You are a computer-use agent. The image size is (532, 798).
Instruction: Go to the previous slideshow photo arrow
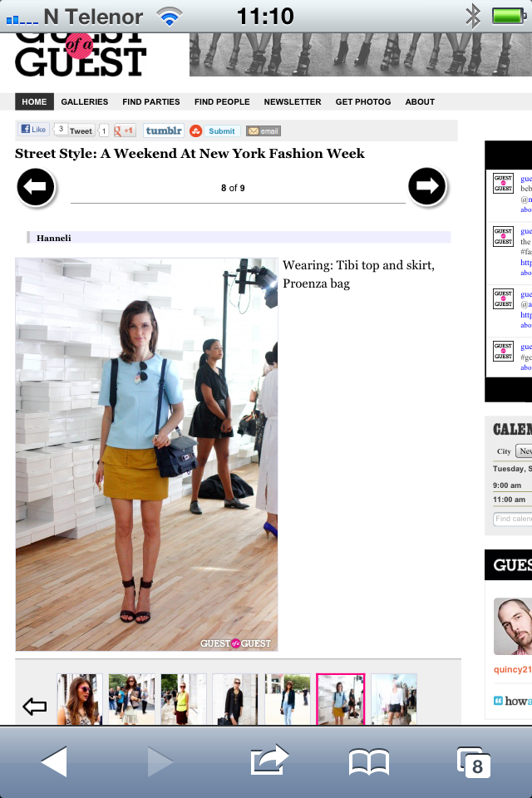36,187
